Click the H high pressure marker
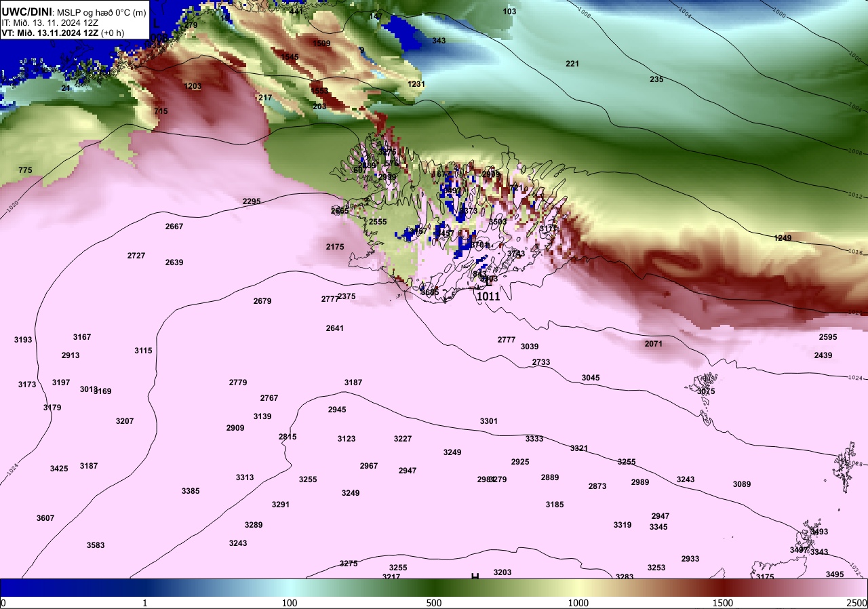 coord(475,576)
